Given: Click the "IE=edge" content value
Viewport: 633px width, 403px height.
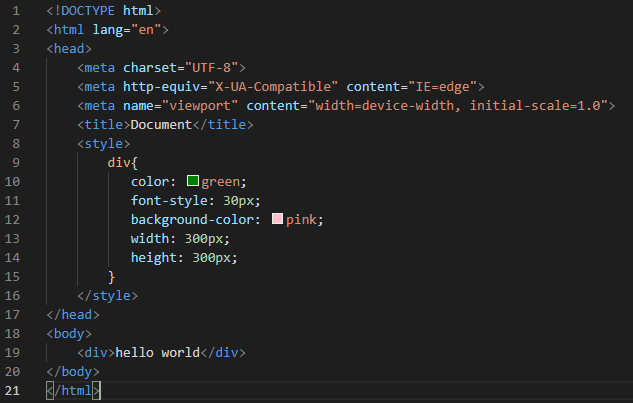Looking at the screenshot, I should click(x=442, y=87).
